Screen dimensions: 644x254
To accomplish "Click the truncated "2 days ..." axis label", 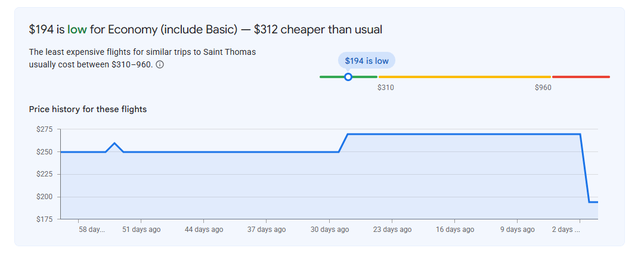I will point(566,230).
